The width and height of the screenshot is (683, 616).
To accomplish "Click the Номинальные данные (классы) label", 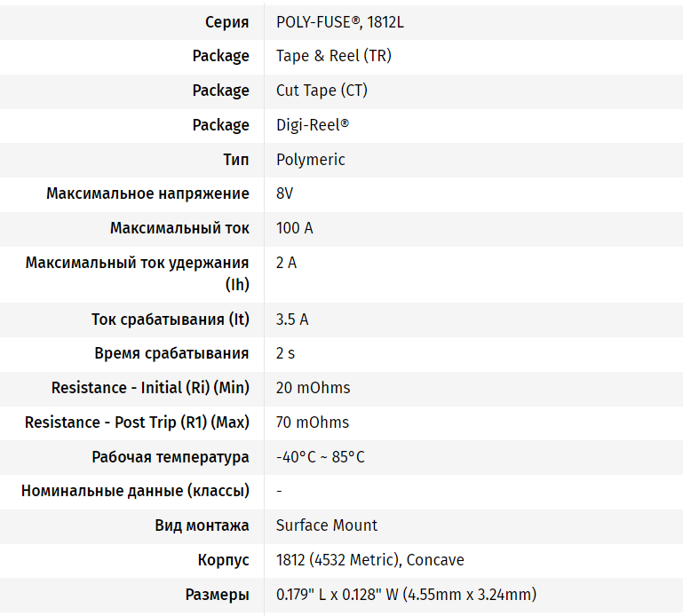I will [135, 491].
